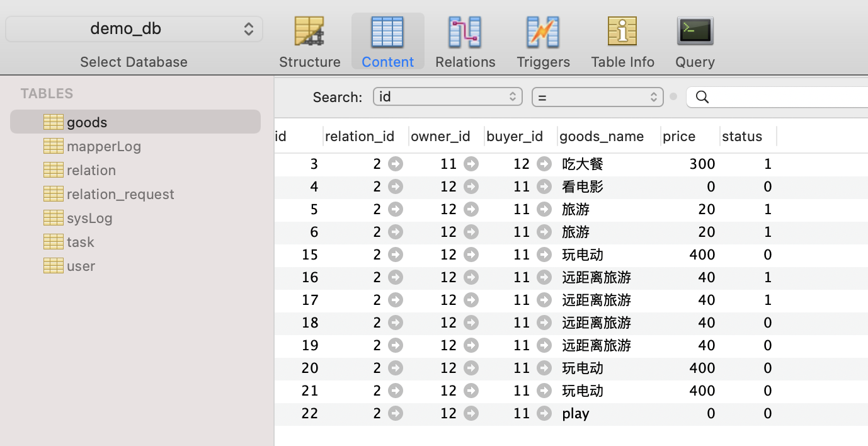Select price cell 300

pyautogui.click(x=702, y=164)
